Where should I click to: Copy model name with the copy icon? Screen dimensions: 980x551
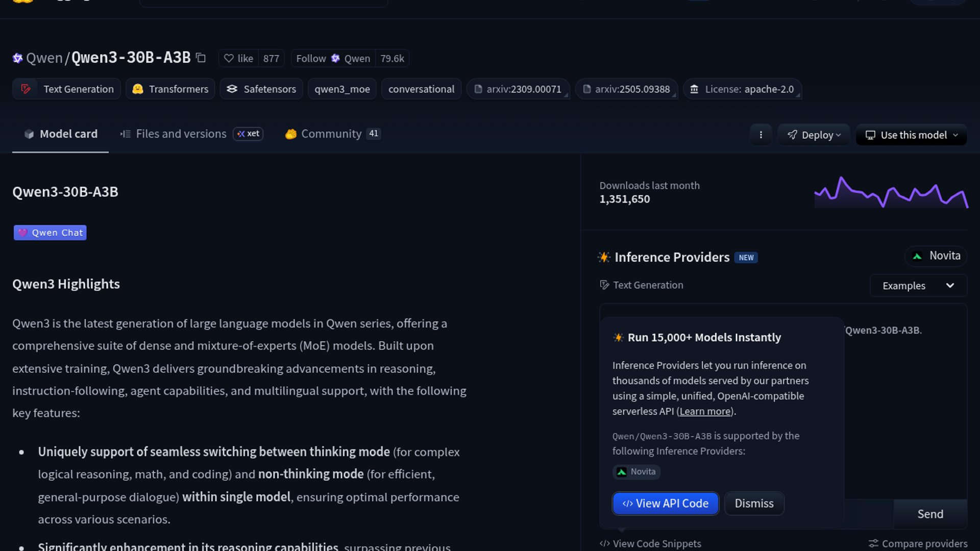(201, 58)
